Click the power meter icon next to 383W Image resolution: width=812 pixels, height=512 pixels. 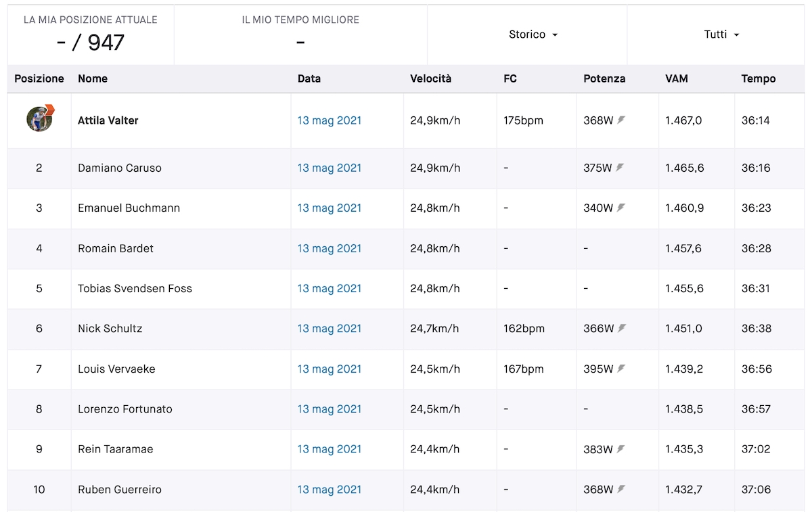tap(620, 448)
